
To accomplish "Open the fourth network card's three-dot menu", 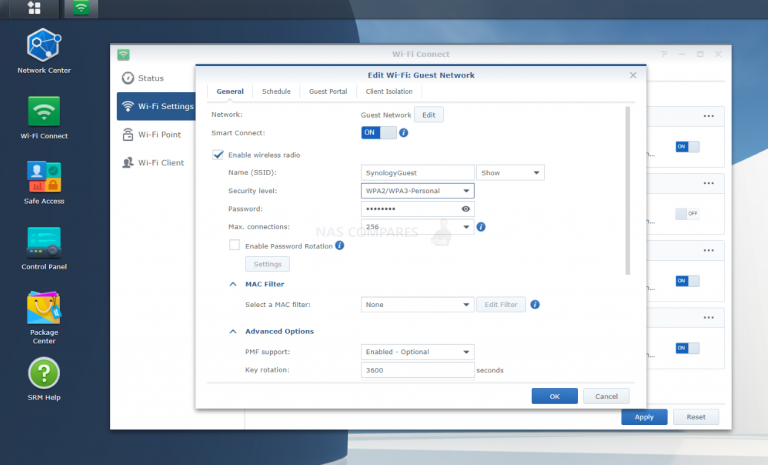I will pyautogui.click(x=708, y=318).
